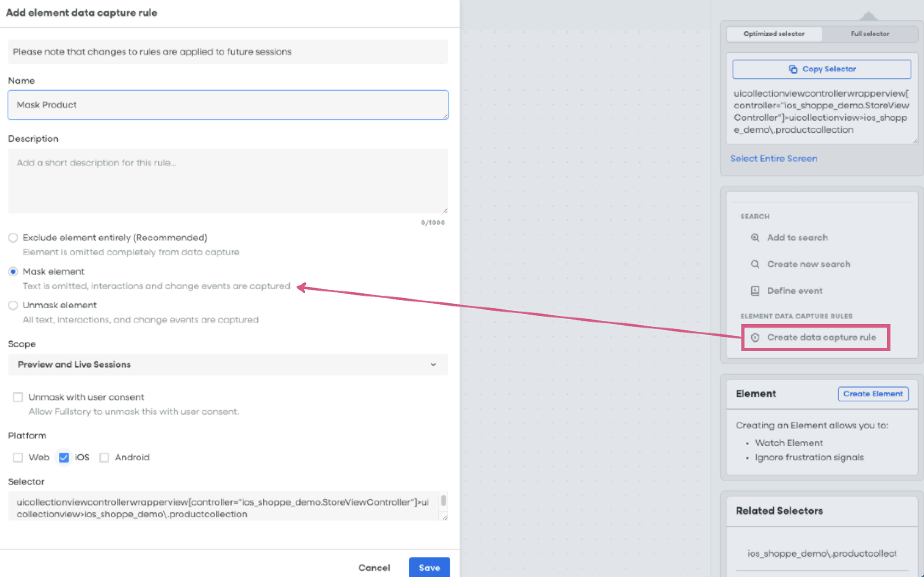Click the Add element data capture rule title
Viewport: 924px width, 577px height.
[x=81, y=13]
